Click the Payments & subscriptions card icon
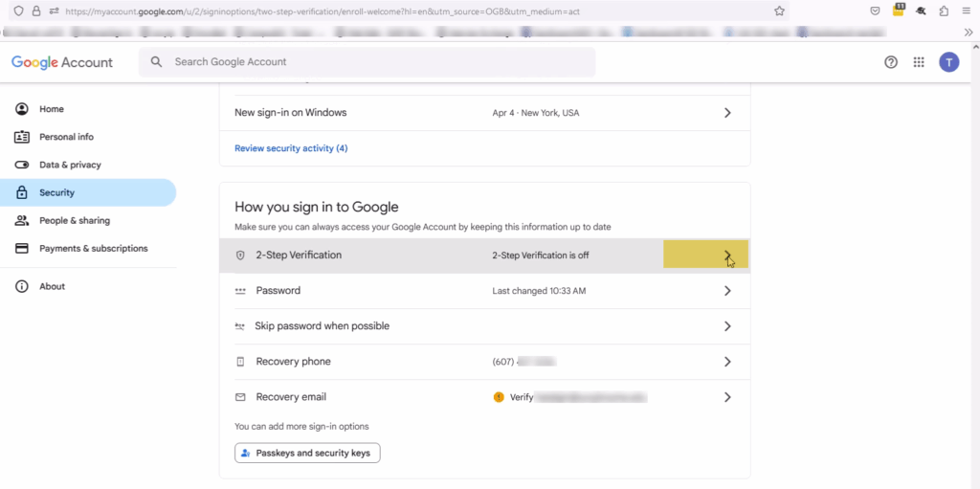The height and width of the screenshot is (489, 980). pos(22,248)
